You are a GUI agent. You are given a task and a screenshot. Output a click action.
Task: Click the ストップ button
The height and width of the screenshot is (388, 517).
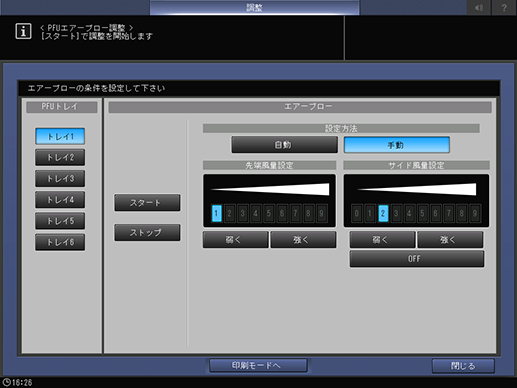147,232
